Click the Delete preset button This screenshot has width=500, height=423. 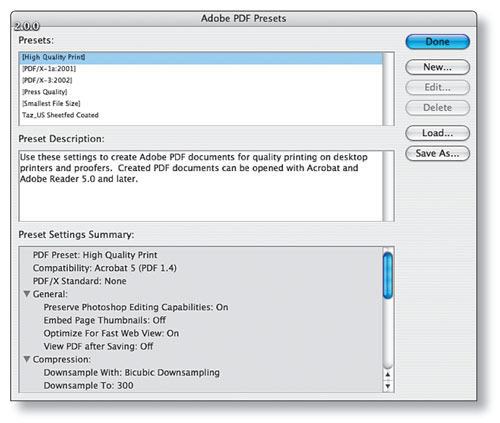click(x=437, y=108)
